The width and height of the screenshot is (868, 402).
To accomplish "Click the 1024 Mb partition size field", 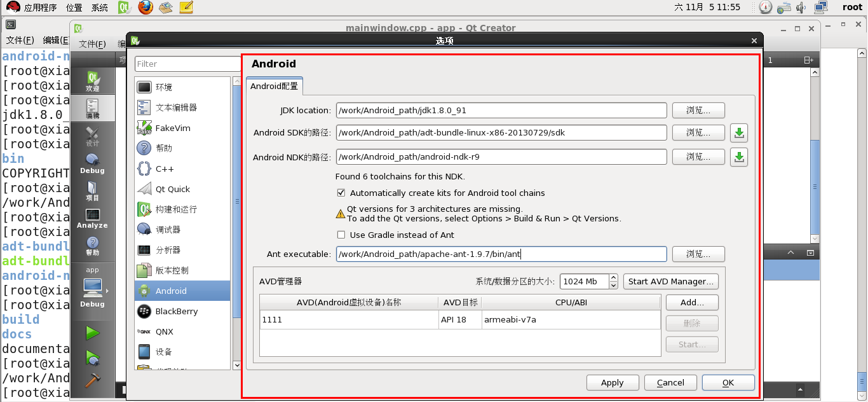I will coord(584,281).
